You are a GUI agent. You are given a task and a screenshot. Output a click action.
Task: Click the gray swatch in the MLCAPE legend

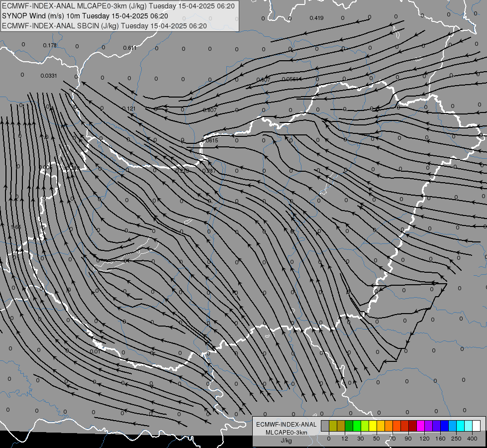pyautogui.click(x=325, y=426)
